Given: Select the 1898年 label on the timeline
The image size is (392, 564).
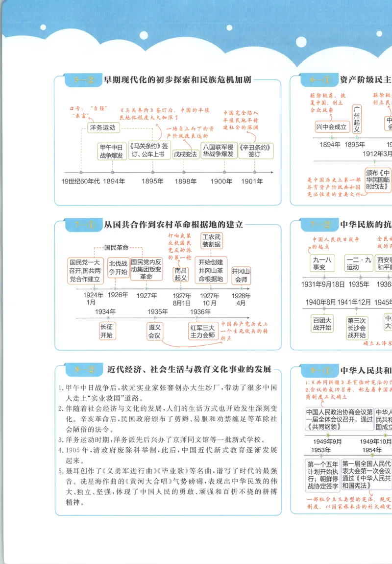Looking at the screenshot, I should click(185, 181).
